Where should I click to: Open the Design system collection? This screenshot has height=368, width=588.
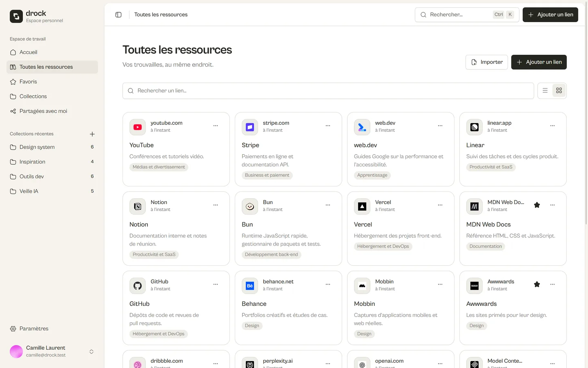pos(52,147)
